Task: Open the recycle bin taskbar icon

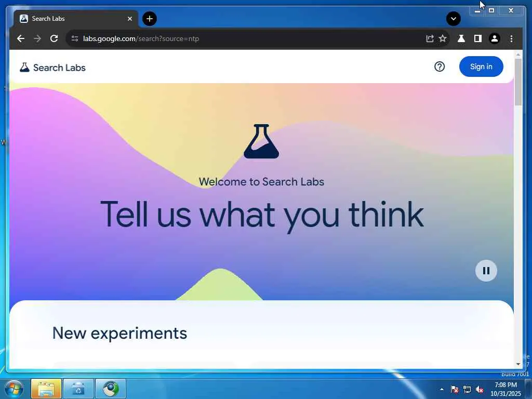Action: click(x=78, y=389)
